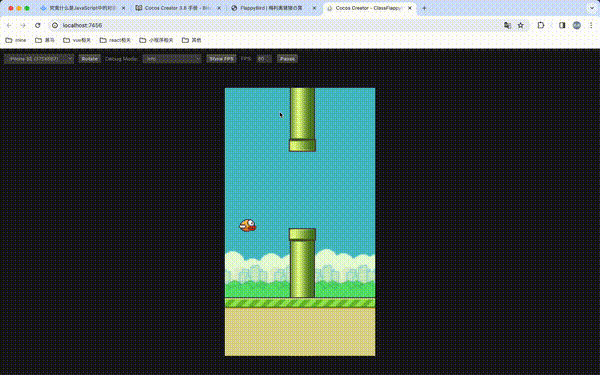This screenshot has width=600, height=375.
Task: Click the site information icon in address bar
Action: pyautogui.click(x=55, y=25)
